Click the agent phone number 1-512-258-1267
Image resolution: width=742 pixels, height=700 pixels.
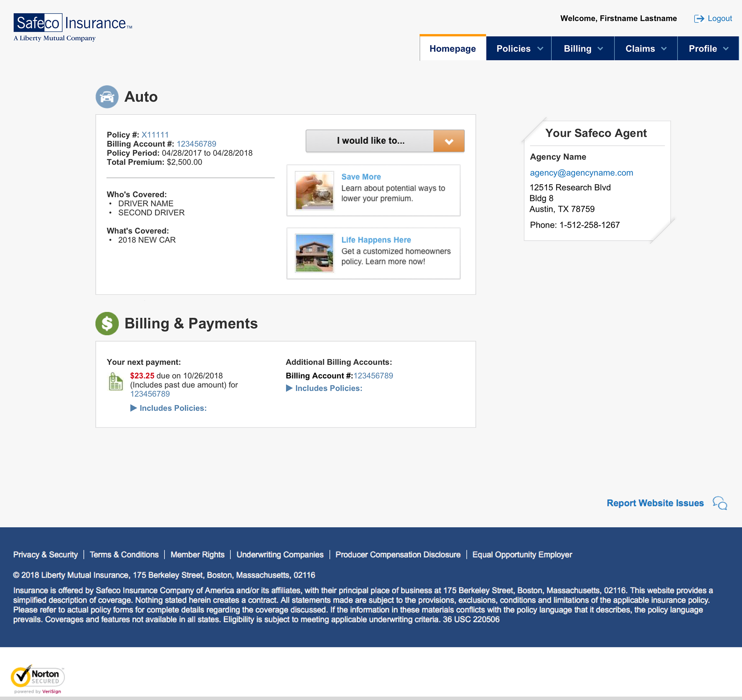click(x=590, y=225)
